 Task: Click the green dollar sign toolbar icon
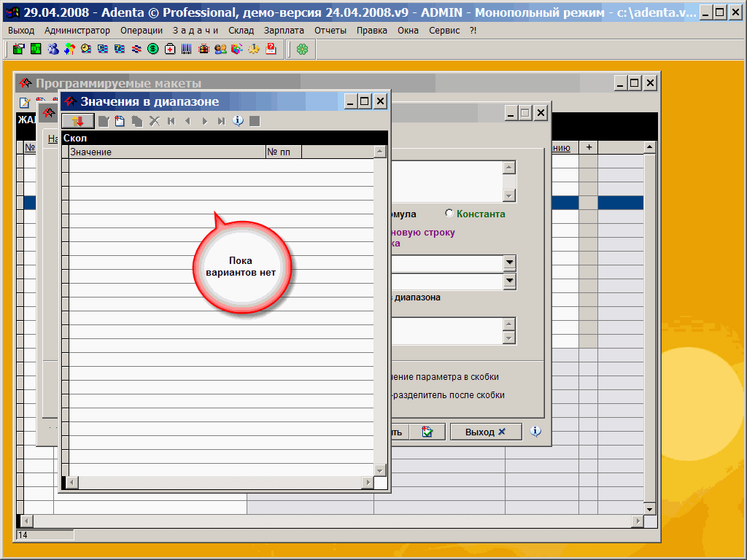tap(153, 49)
